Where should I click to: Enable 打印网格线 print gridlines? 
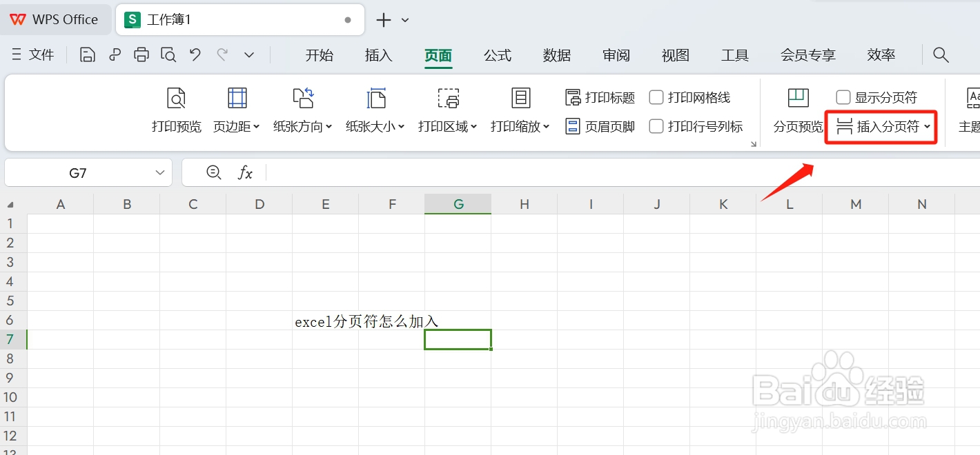point(656,97)
